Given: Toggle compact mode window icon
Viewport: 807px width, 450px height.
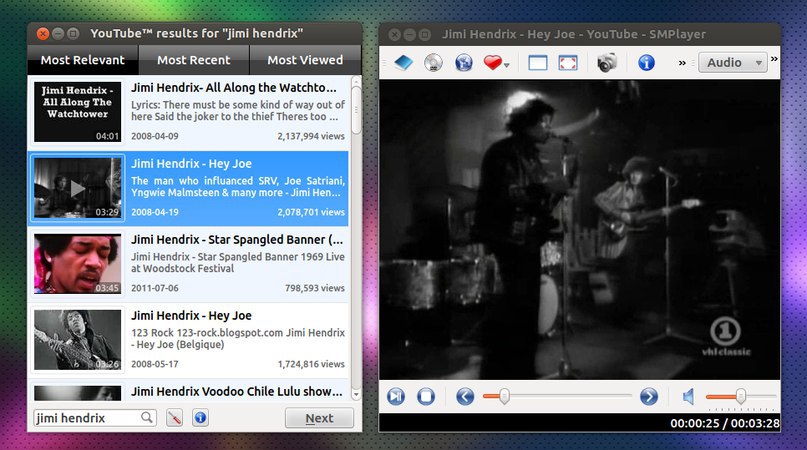Looking at the screenshot, I should click(x=538, y=63).
